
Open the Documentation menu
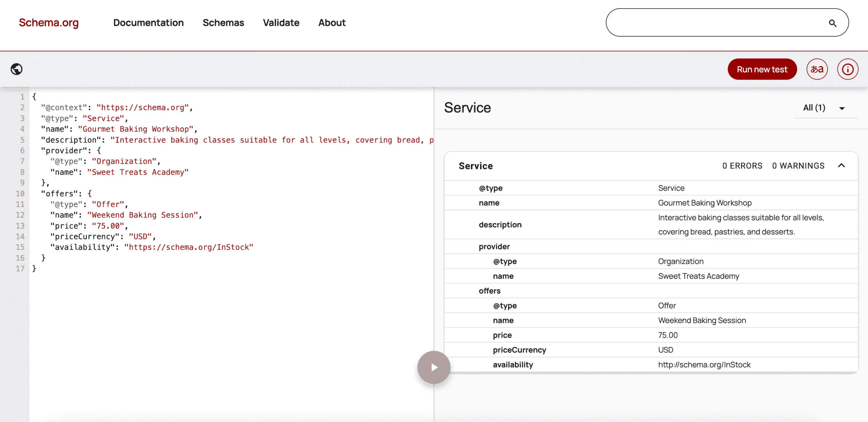click(x=148, y=22)
